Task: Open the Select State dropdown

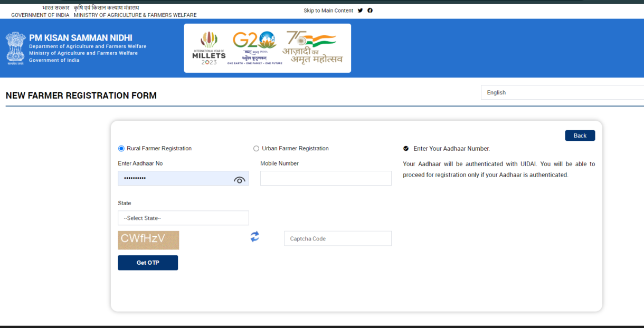Action: pos(183,218)
